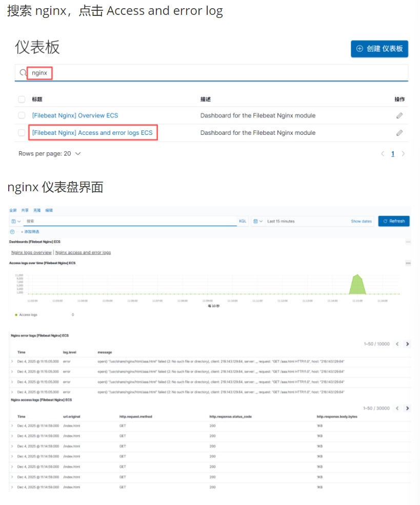The width and height of the screenshot is (420, 505).
Task: Expand first access log row for /index.html
Action: (x=12, y=426)
